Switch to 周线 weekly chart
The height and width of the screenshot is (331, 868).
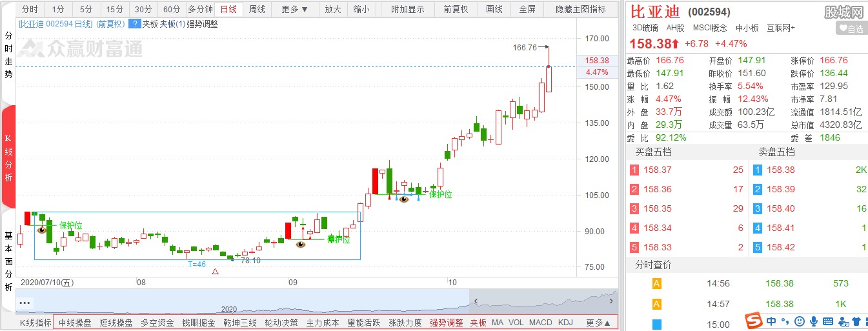pos(257,9)
